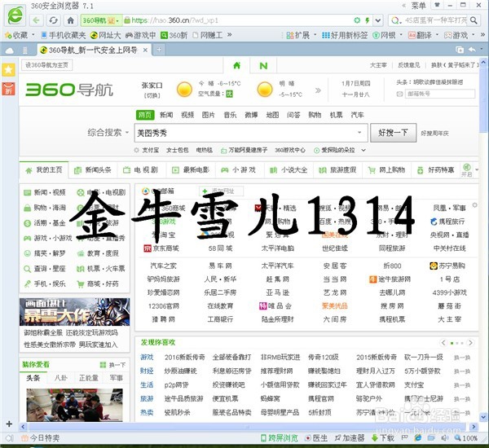
Task: Close the 360导航 tab
Action: pyautogui.click(x=145, y=50)
